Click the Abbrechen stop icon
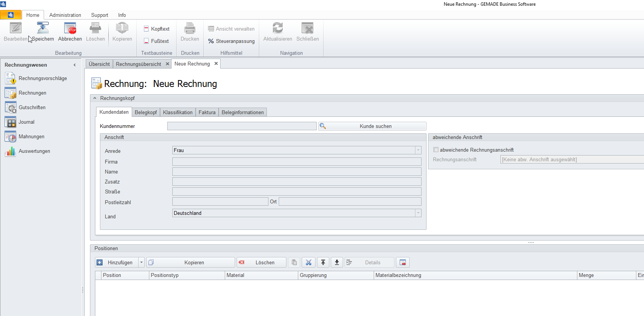644x316 pixels. point(70,28)
